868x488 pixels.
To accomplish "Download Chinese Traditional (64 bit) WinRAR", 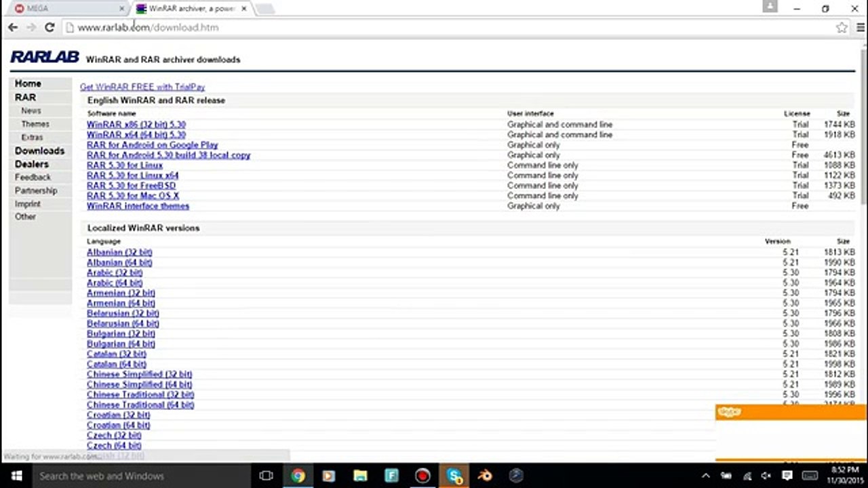I will (140, 405).
